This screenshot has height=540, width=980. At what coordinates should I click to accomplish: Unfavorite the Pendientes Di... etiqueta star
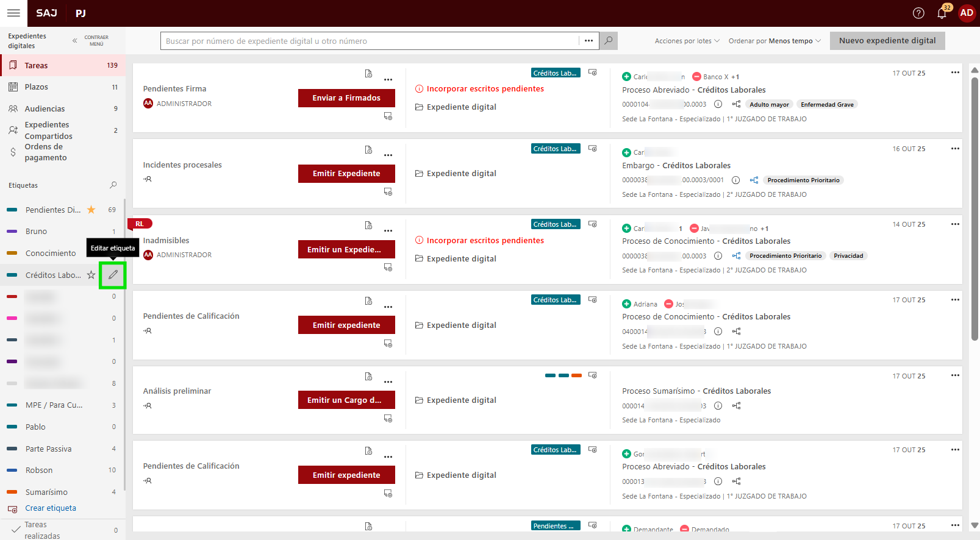tap(91, 210)
